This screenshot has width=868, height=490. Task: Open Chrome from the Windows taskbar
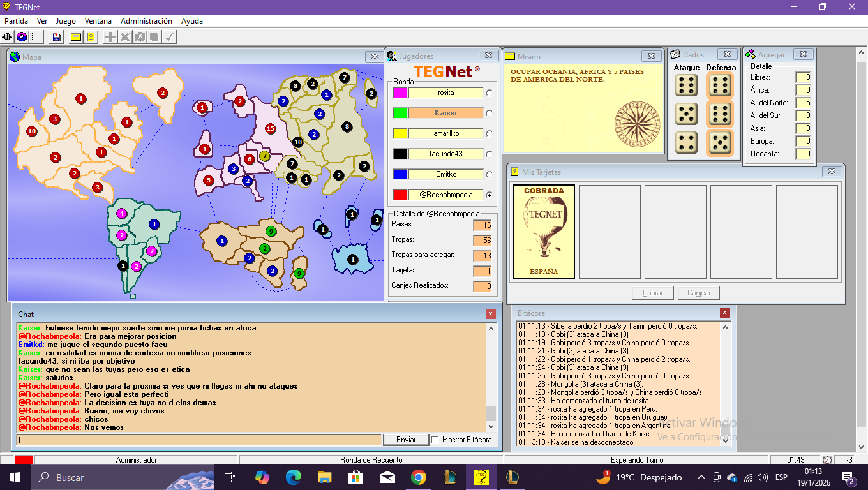pos(418,477)
